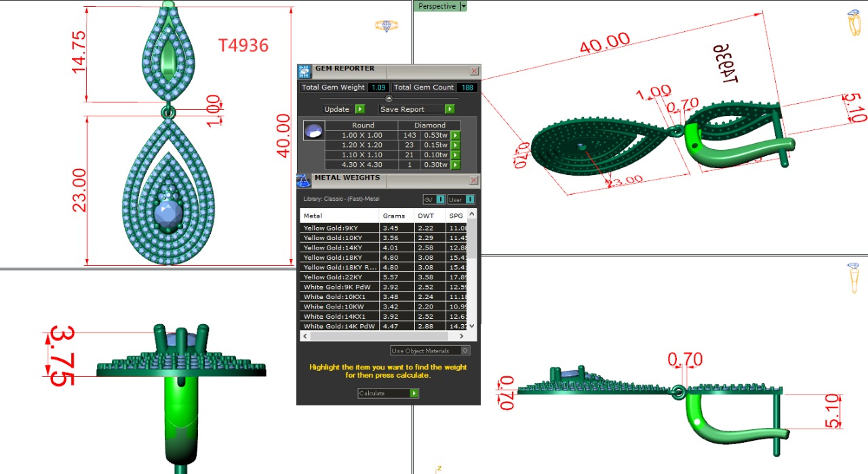Click green arrow for 1.10 X 1.10 row
The width and height of the screenshot is (868, 474).
point(456,155)
